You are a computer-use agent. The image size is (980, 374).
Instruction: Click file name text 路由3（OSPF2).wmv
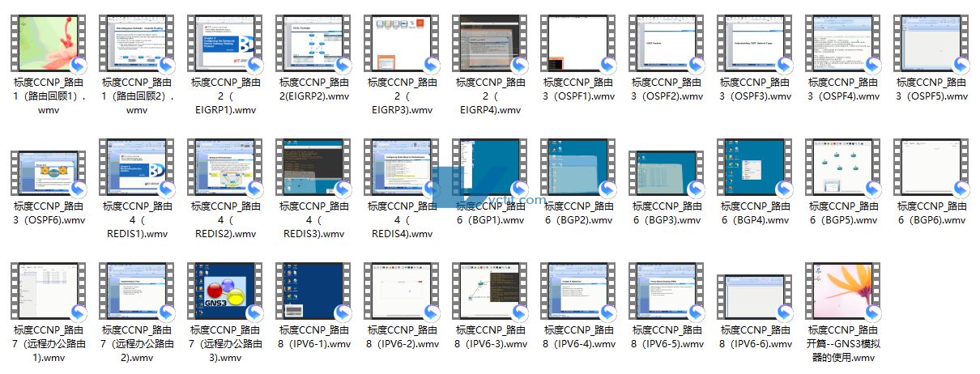667,89
